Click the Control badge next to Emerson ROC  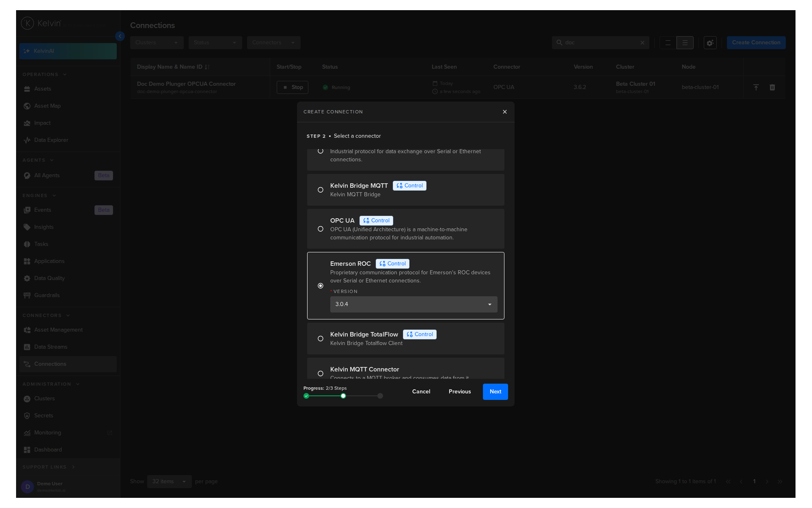coord(392,264)
